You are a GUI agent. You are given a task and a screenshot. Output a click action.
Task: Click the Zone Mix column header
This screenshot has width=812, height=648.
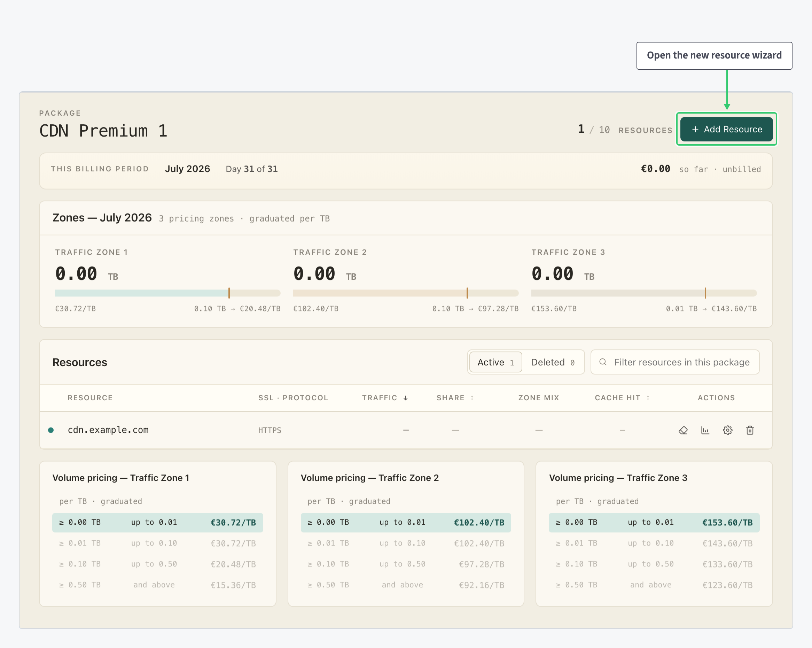(x=539, y=398)
